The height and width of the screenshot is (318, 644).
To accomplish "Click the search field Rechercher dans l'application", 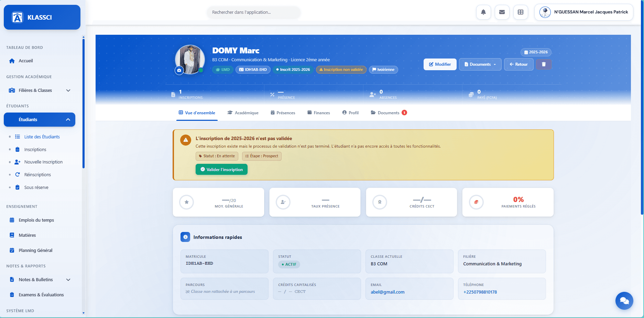I will 254,12.
